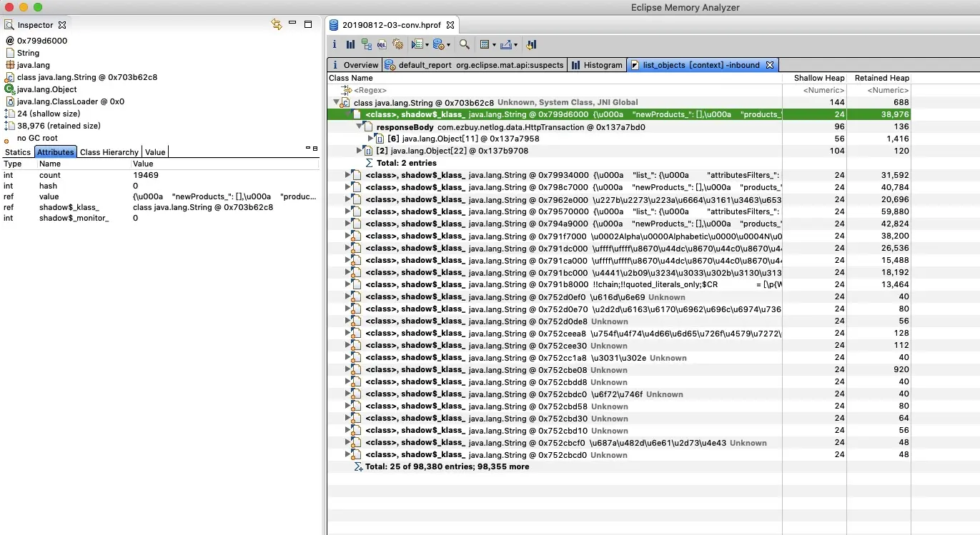Screen dimensions: 980x535
Task: Open the Value tab in Inspector
Action: point(155,152)
